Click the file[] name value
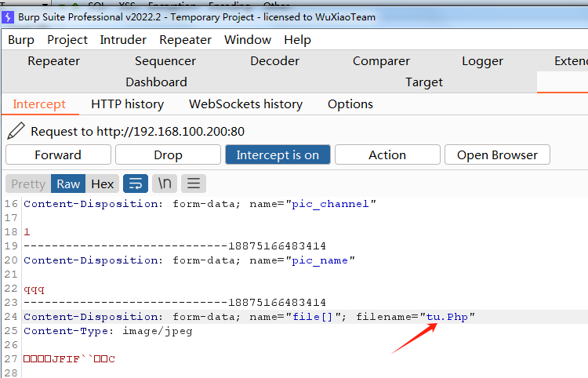This screenshot has height=378, width=588. point(312,317)
